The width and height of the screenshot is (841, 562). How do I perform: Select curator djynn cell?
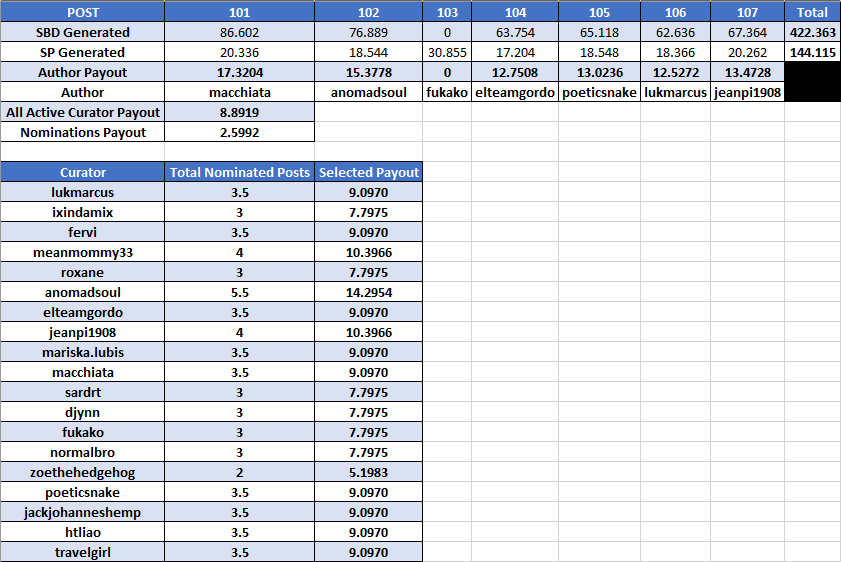(x=83, y=412)
